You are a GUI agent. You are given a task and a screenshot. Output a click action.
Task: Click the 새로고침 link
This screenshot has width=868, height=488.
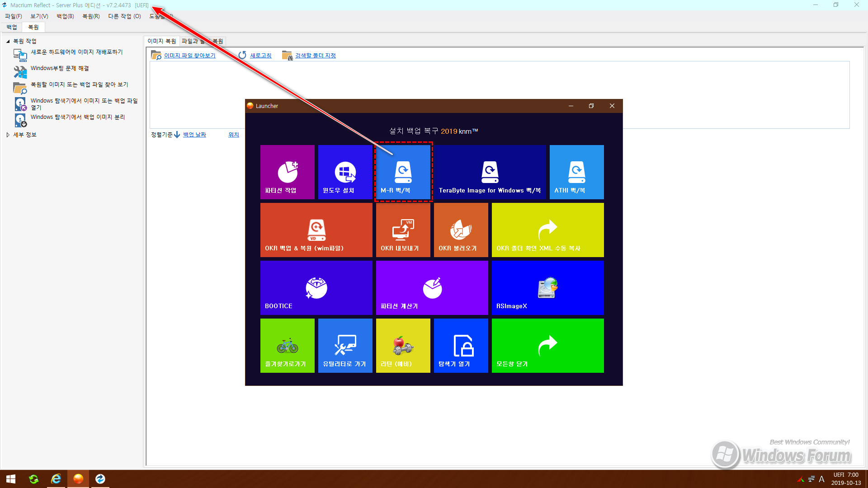click(x=261, y=56)
